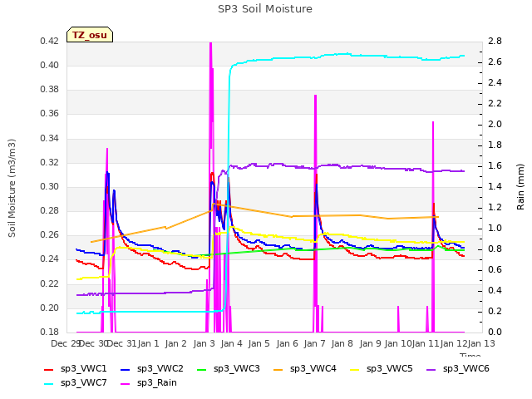Screen dimensions: 532x399
Task: Click the Jan 7 date tick label
Action: pyautogui.click(x=314, y=343)
